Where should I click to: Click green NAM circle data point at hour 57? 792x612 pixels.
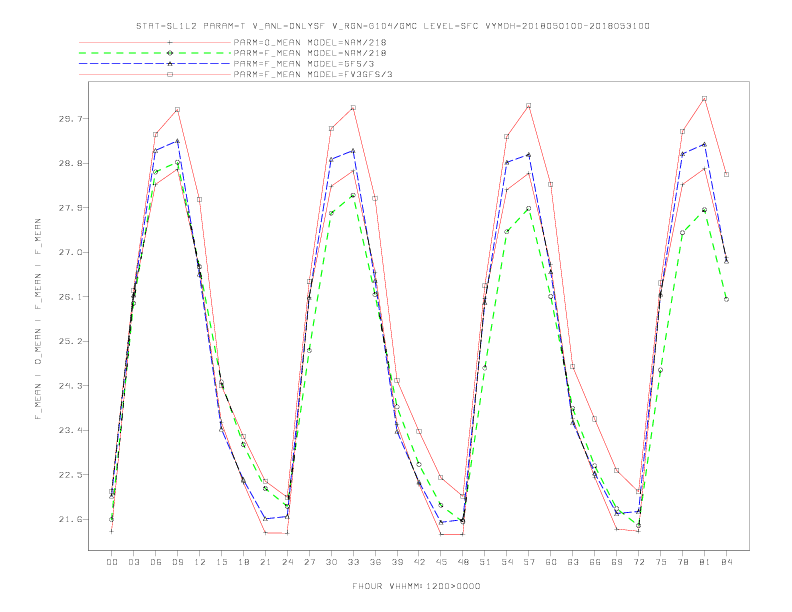(529, 209)
